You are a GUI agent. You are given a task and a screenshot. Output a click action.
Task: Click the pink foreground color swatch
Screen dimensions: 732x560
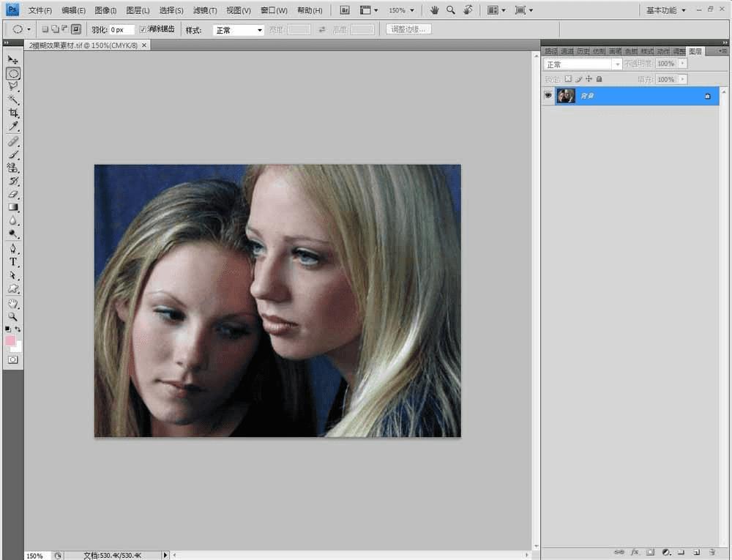coord(10,341)
